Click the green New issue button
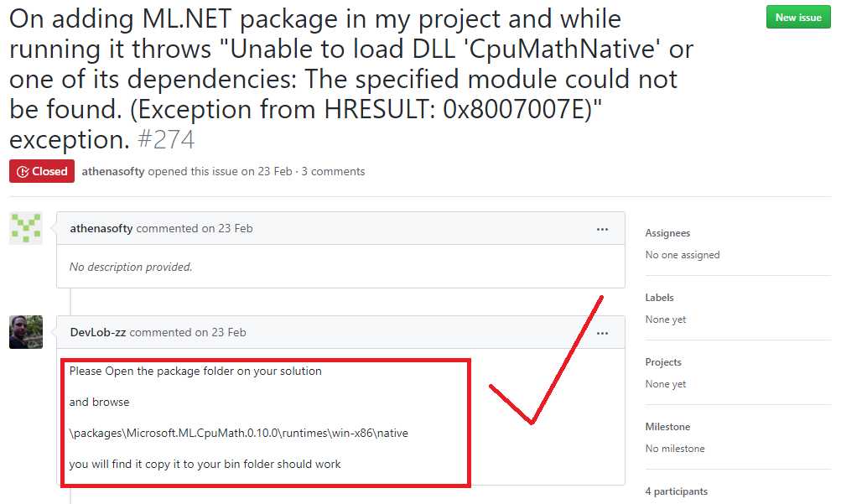The height and width of the screenshot is (504, 841). pyautogui.click(x=797, y=17)
